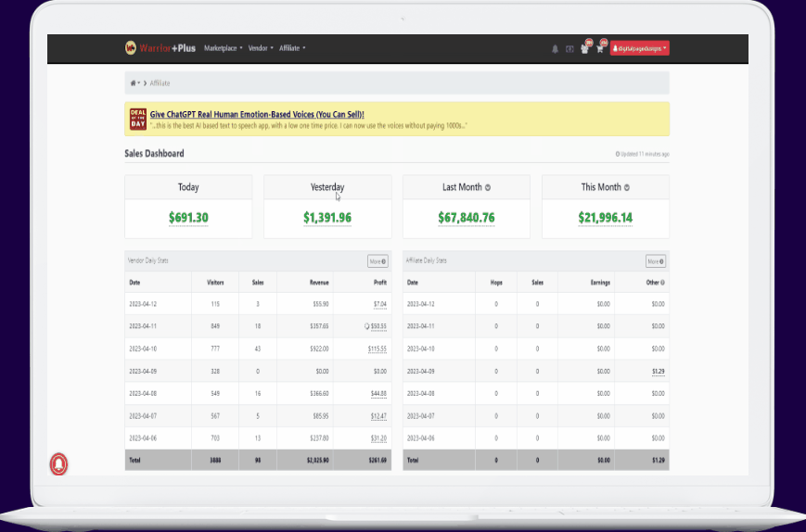Open the notifications bell in the navbar
The height and width of the screenshot is (532, 806).
[x=555, y=49]
